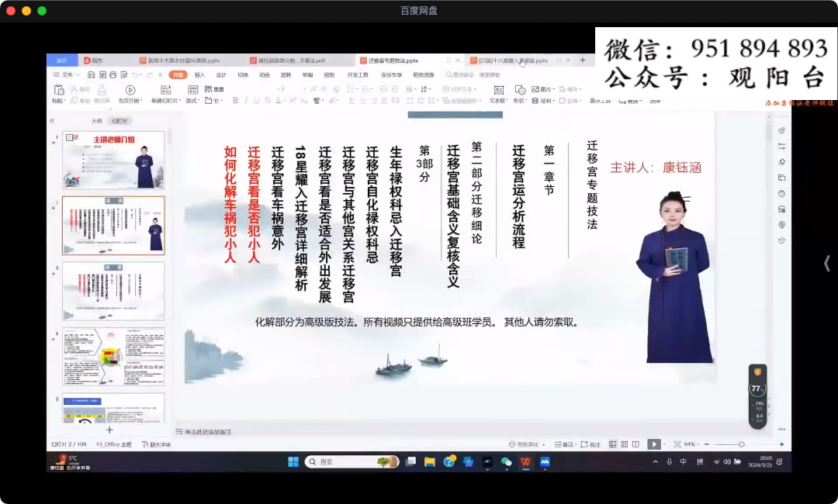
Task: Click the slideshow play button in status bar
Action: 654,444
